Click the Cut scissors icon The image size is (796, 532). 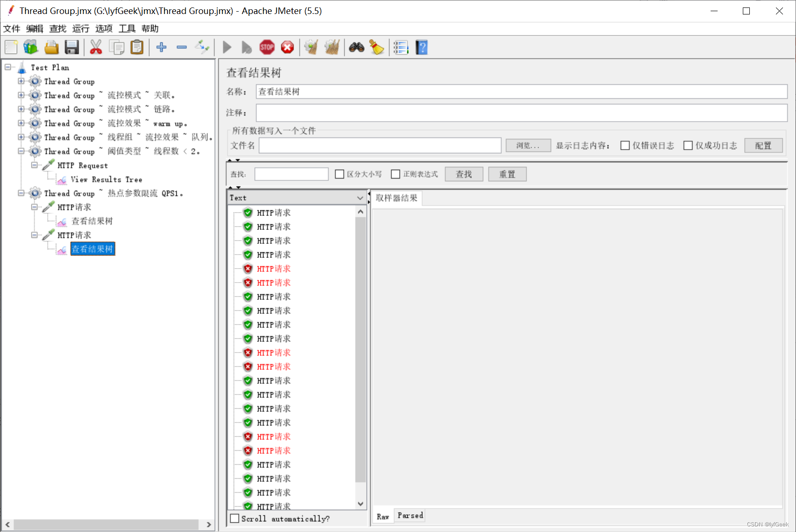(x=96, y=47)
